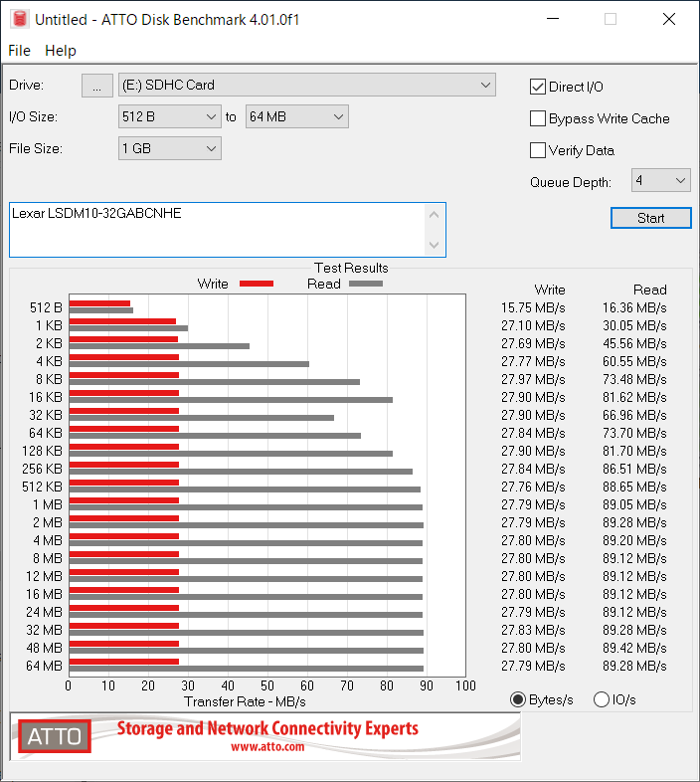The width and height of the screenshot is (700, 782).
Task: Click the 16.36 MB/s read value
Action: coord(634,307)
